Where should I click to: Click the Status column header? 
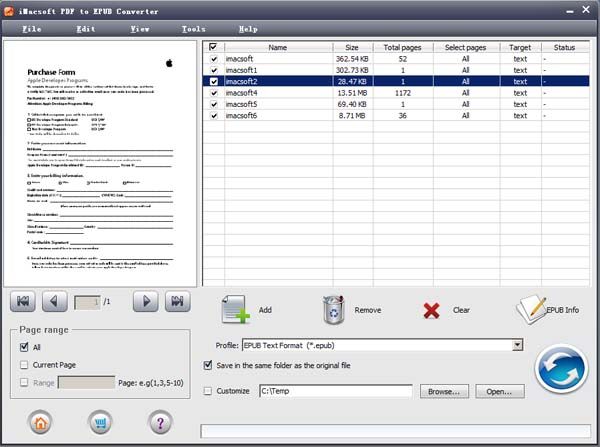pos(565,47)
